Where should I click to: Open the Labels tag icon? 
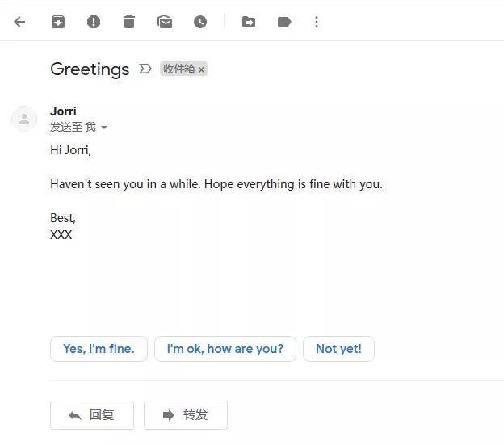point(284,22)
